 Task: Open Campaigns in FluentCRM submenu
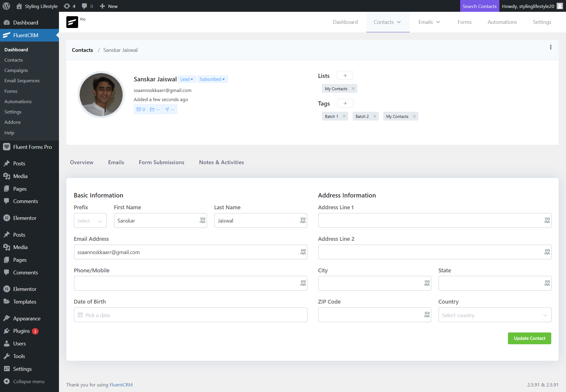coord(16,70)
